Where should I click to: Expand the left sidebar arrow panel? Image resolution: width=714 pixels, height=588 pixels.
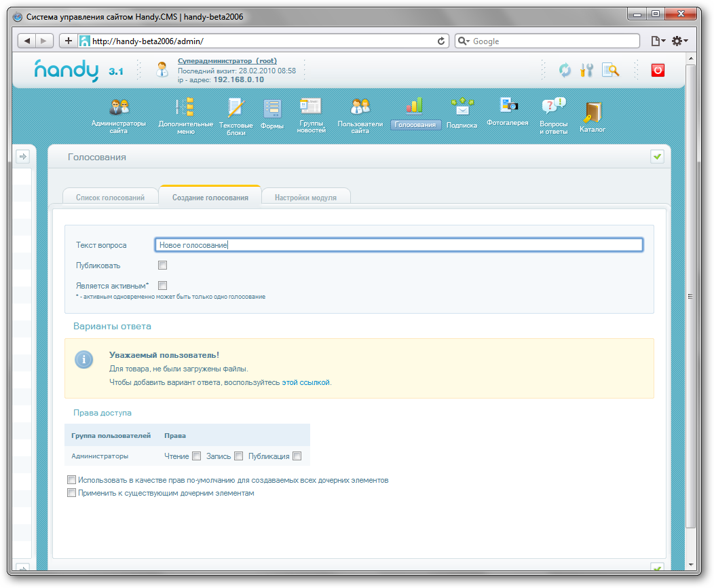pyautogui.click(x=22, y=157)
